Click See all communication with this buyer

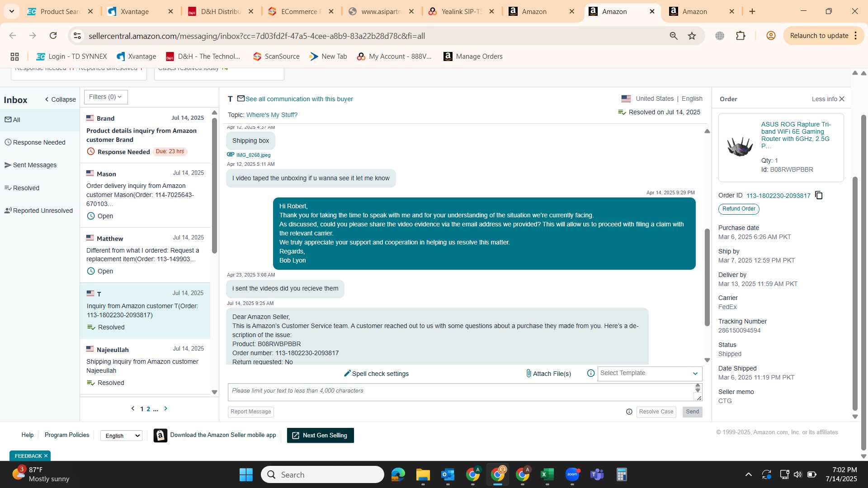pyautogui.click(x=299, y=99)
